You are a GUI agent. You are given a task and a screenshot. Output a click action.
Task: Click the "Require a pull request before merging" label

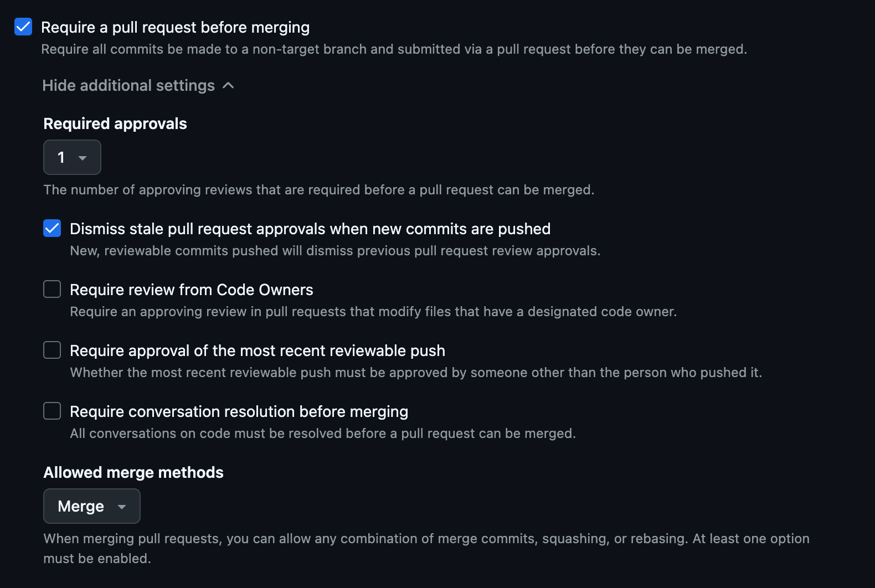175,27
